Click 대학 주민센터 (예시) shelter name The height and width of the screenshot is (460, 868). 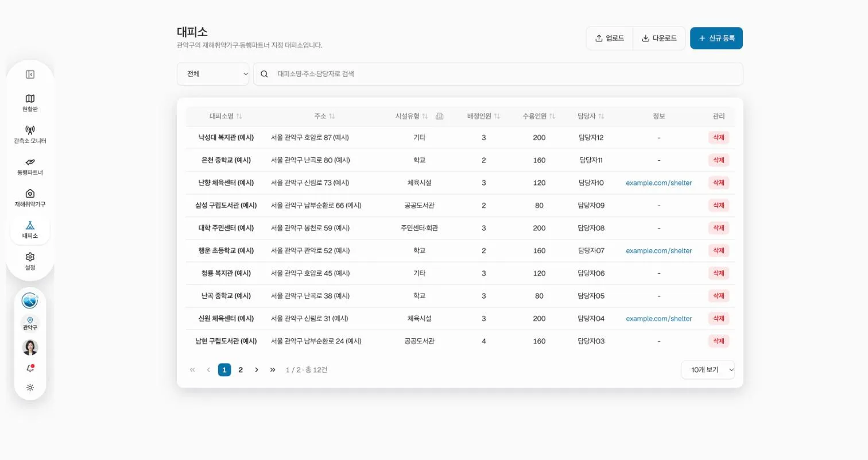(x=226, y=228)
